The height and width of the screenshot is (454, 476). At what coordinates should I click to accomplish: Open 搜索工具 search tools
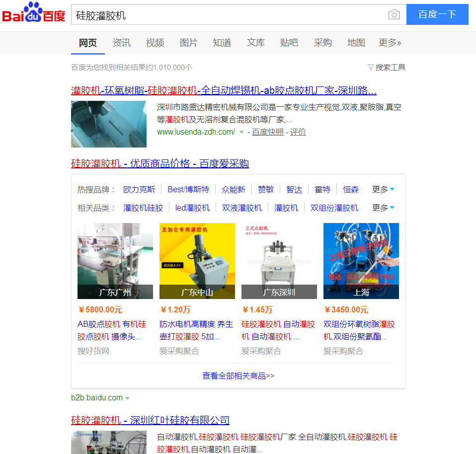390,68
